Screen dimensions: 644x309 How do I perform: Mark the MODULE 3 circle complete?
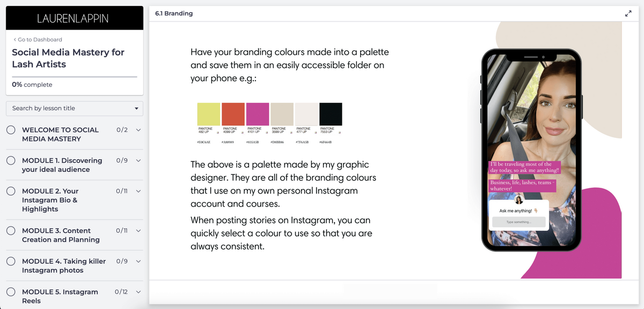pos(11,231)
